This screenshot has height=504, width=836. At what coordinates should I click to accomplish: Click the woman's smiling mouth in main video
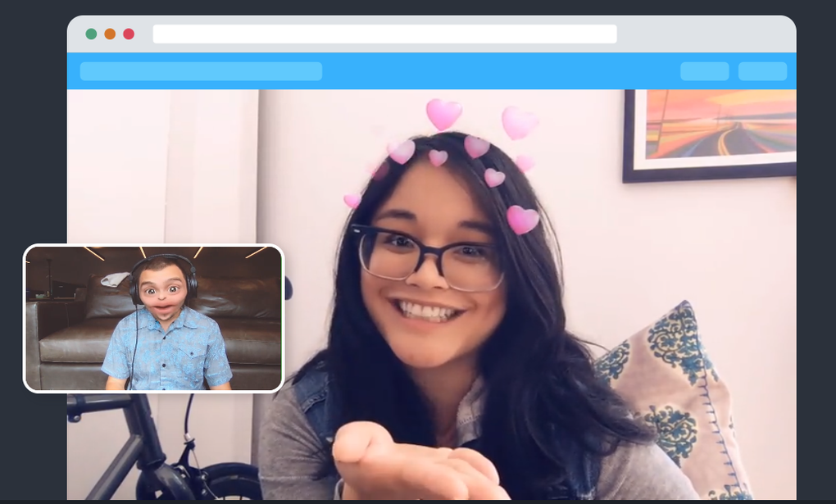point(426,311)
